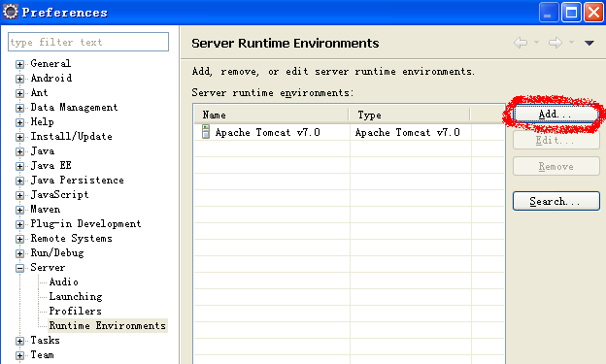Image resolution: width=606 pixels, height=364 pixels.
Task: Click the Type column header
Action: coord(410,115)
